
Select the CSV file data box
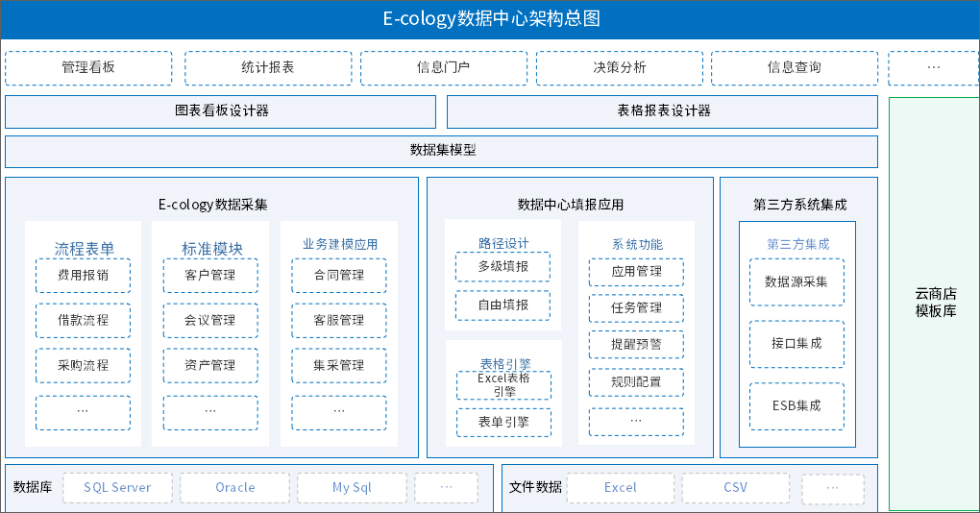point(736,488)
